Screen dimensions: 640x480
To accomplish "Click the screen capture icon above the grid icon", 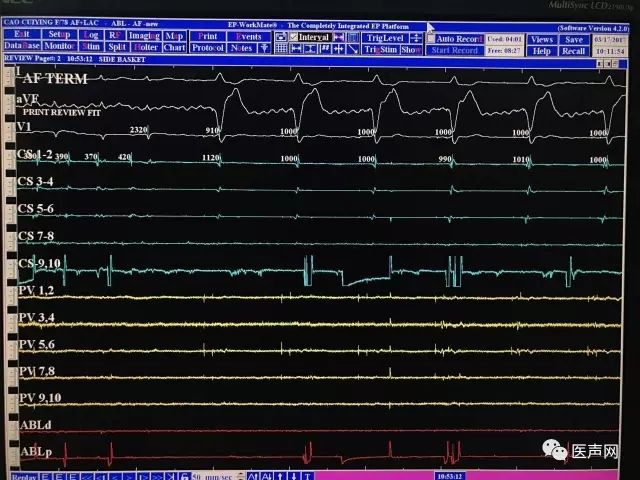I will 281,37.
